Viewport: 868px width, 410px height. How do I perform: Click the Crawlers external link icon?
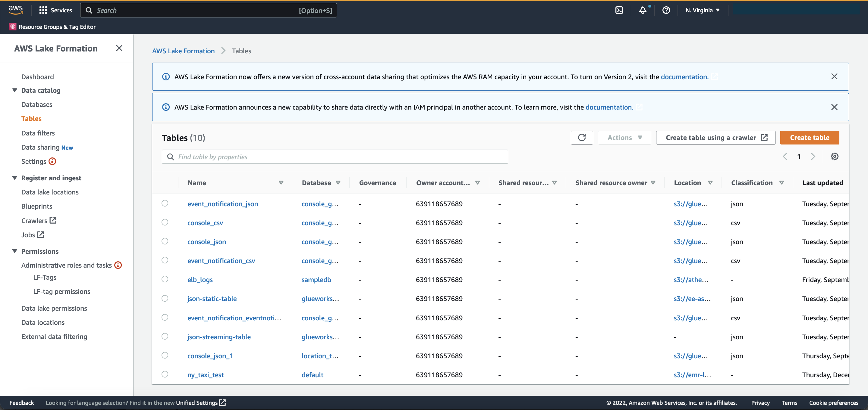click(x=53, y=220)
